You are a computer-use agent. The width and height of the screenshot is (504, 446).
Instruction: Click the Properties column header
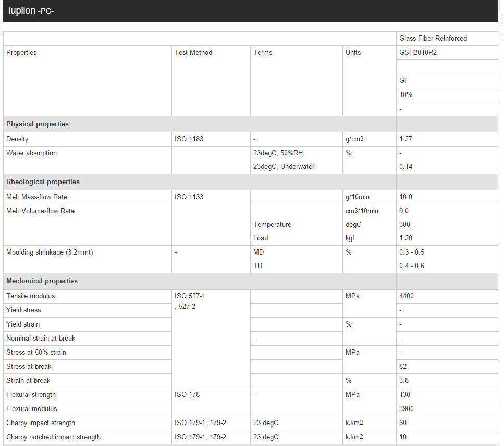point(21,53)
